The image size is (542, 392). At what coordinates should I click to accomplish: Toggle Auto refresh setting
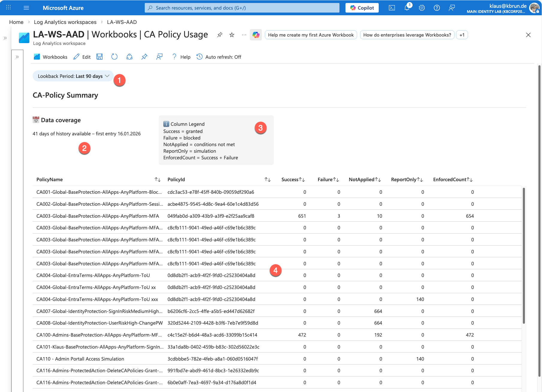[219, 57]
